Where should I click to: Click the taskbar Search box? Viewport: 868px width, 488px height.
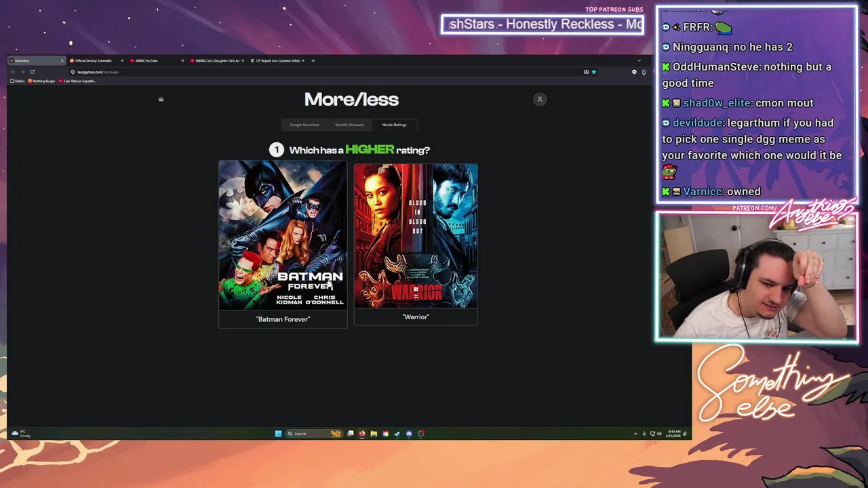[x=313, y=434]
